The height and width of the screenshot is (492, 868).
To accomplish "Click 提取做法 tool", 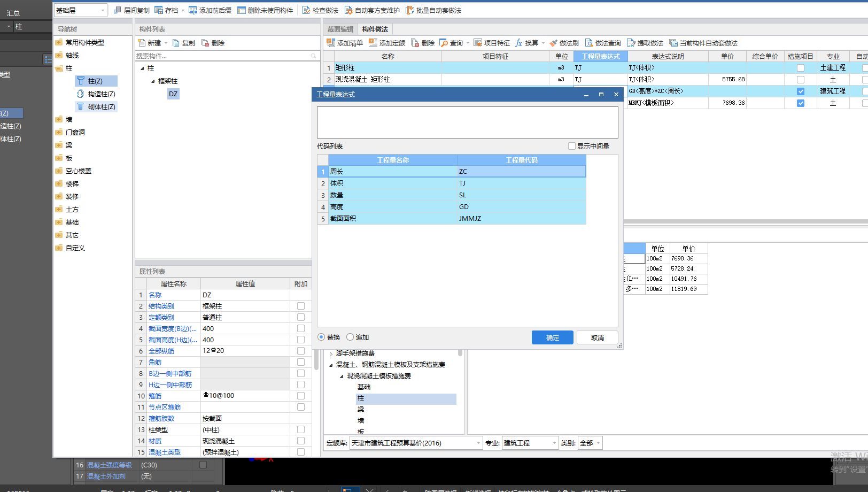I will coord(645,43).
